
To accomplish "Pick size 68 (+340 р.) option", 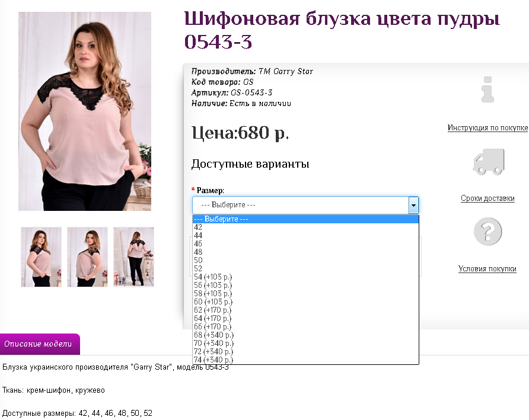I will 305,335.
